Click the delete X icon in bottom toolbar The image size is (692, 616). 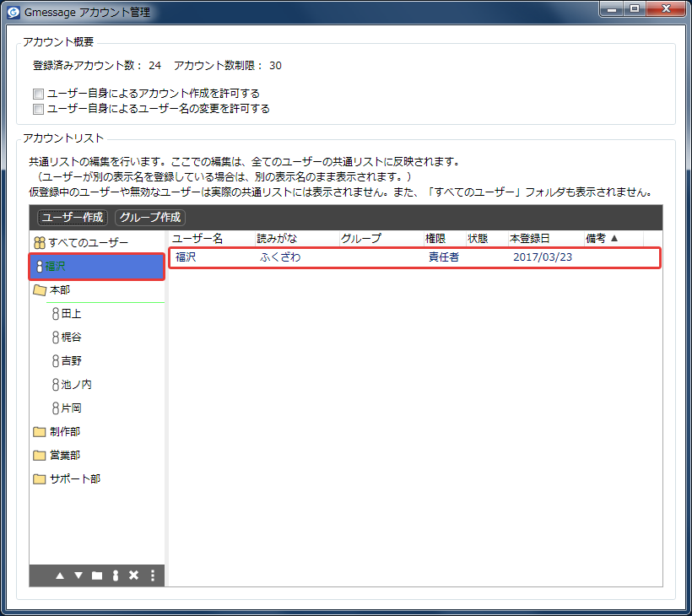coord(133,575)
